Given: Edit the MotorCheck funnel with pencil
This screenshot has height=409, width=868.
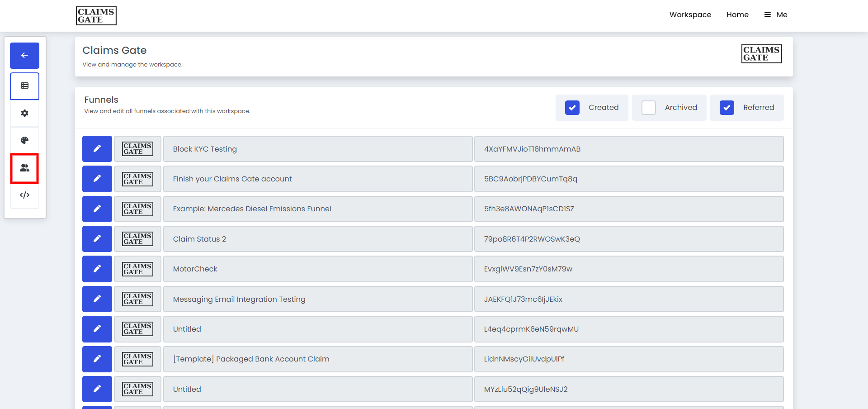Looking at the screenshot, I should point(97,269).
